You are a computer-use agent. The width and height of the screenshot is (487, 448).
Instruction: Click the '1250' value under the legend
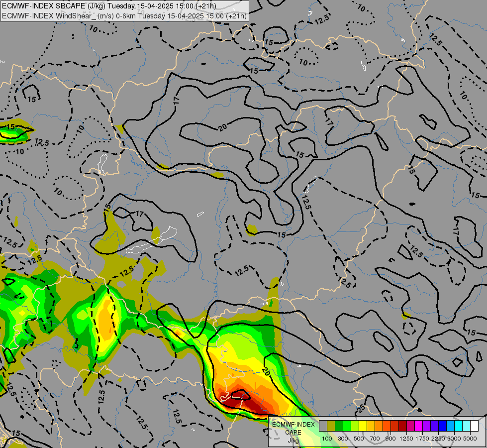pyautogui.click(x=406, y=439)
